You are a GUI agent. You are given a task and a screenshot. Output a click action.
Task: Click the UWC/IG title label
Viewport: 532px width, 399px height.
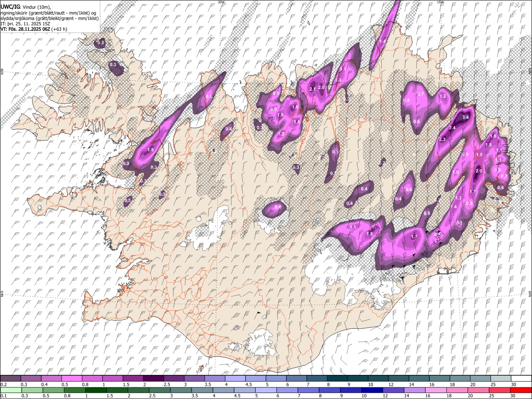10,7
